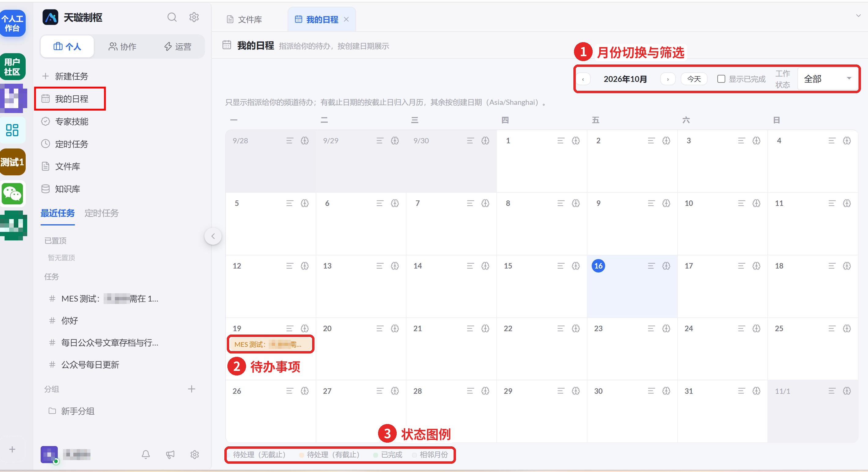Image resolution: width=868 pixels, height=472 pixels.
Task: Open the apps grid icon in left rail
Action: (x=13, y=130)
